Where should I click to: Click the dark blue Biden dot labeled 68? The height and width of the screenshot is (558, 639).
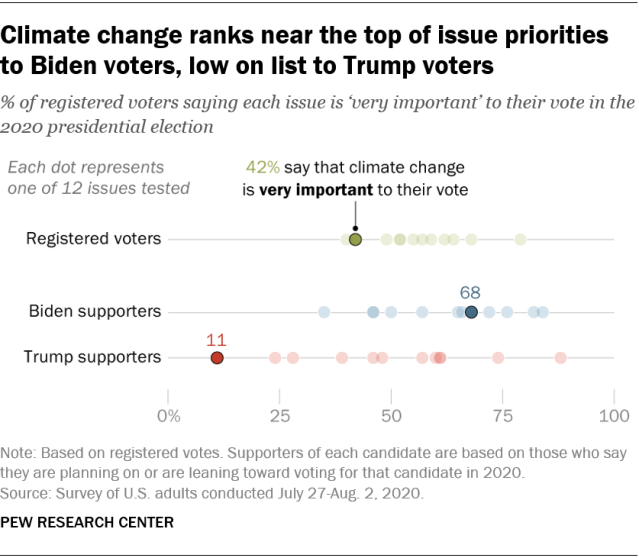471,312
